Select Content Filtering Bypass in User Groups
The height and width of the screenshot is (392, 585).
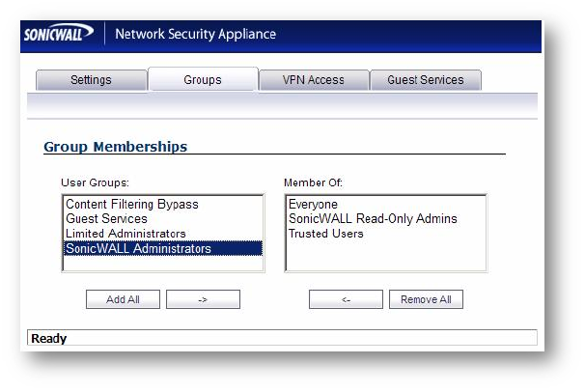[x=163, y=204]
